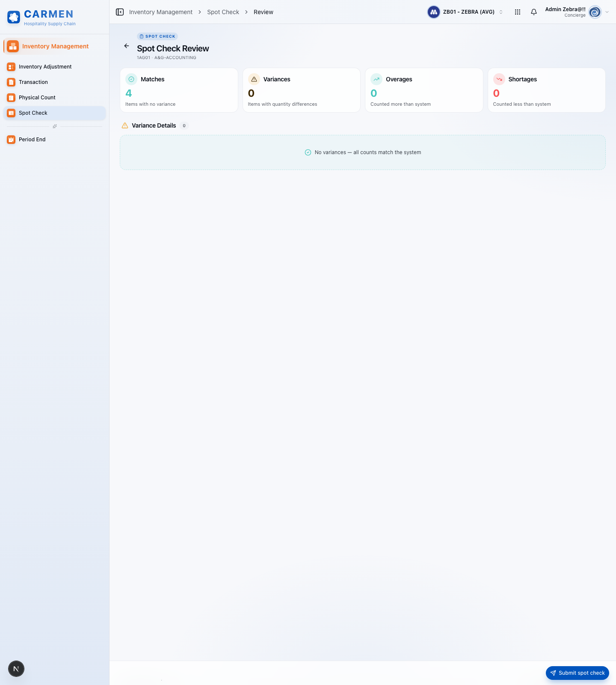Click the 1AG01 · A&G-ACCOUNTING subtitle
The height and width of the screenshot is (685, 616).
(166, 58)
